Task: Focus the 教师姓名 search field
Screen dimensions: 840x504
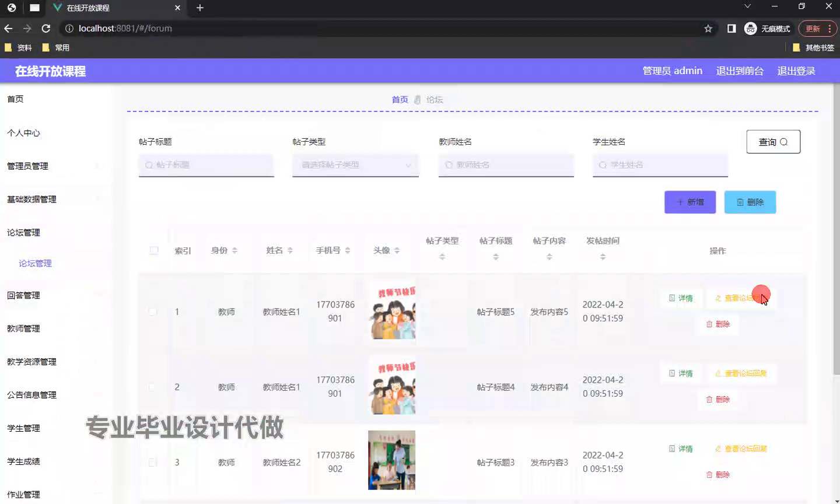Action: [506, 165]
